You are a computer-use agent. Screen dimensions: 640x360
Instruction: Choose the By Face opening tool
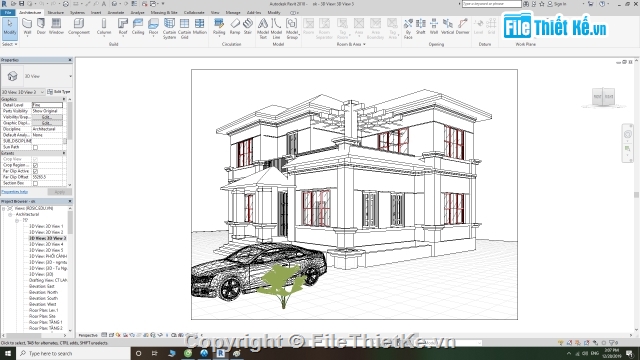408,29
